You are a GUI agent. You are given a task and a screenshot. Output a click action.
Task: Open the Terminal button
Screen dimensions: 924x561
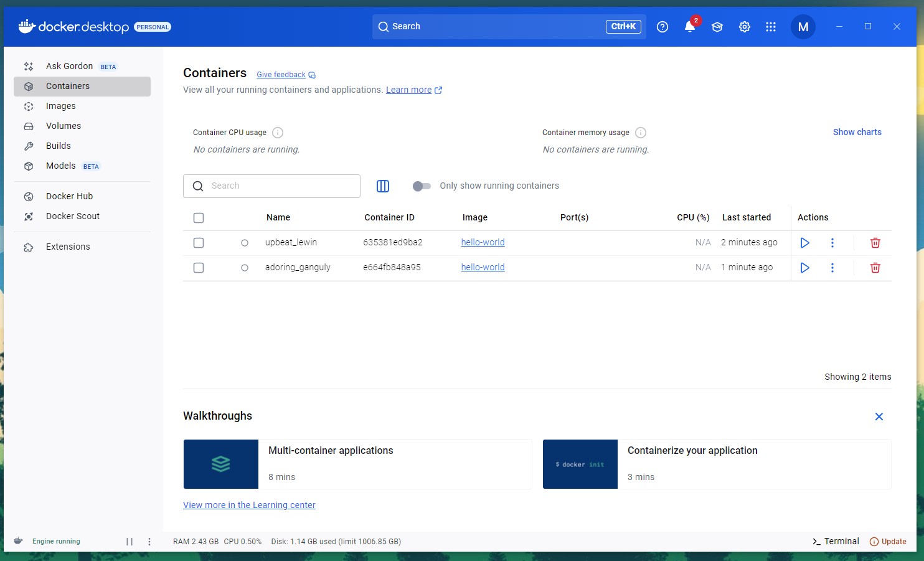click(836, 541)
